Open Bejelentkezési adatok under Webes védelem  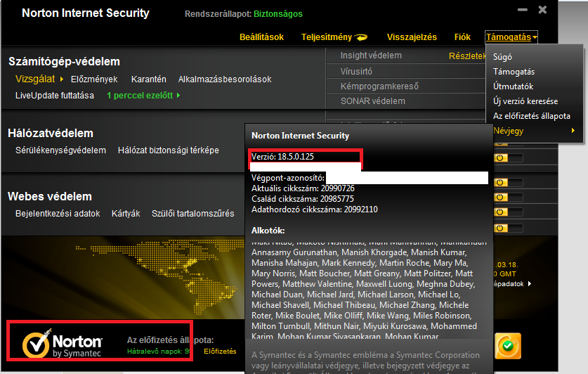point(58,214)
